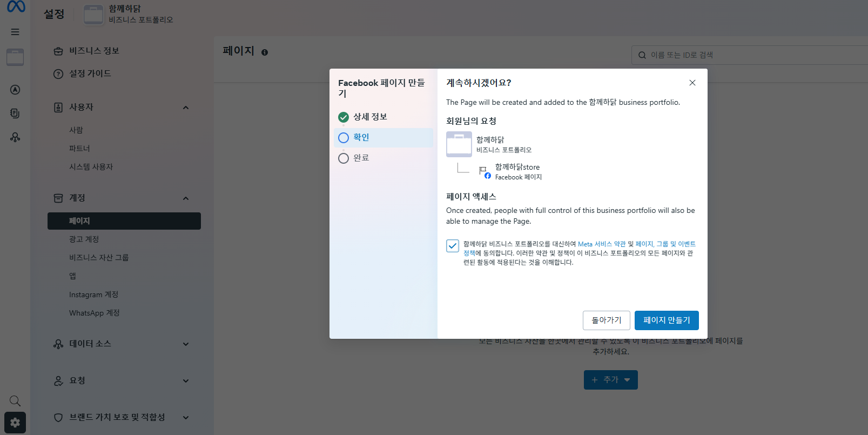Close the page creation dialog

point(692,83)
